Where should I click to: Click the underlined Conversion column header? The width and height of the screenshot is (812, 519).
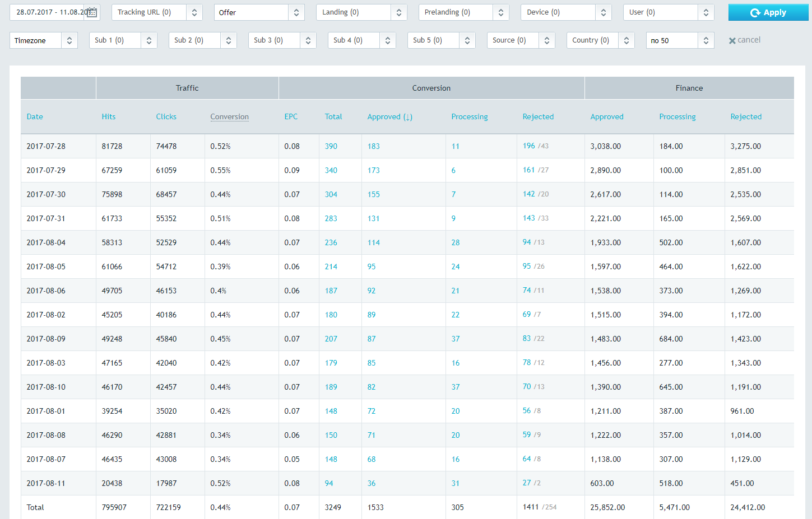pyautogui.click(x=230, y=116)
